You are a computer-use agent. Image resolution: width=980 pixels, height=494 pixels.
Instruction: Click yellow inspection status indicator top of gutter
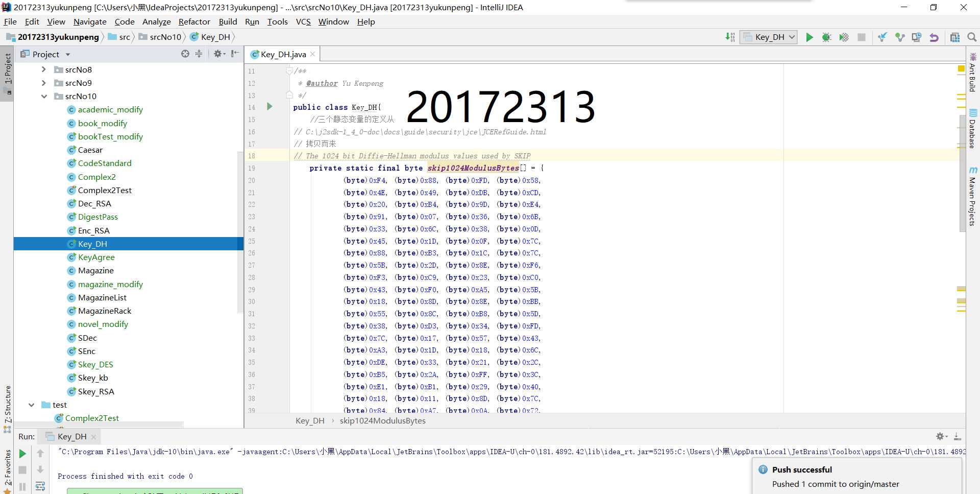962,68
